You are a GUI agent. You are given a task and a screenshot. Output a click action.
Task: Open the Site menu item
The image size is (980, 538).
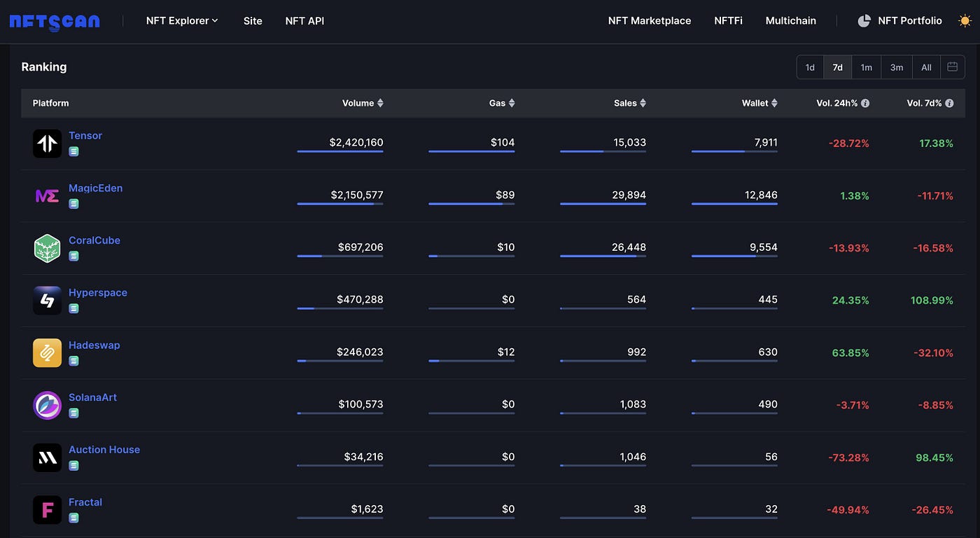tap(253, 21)
